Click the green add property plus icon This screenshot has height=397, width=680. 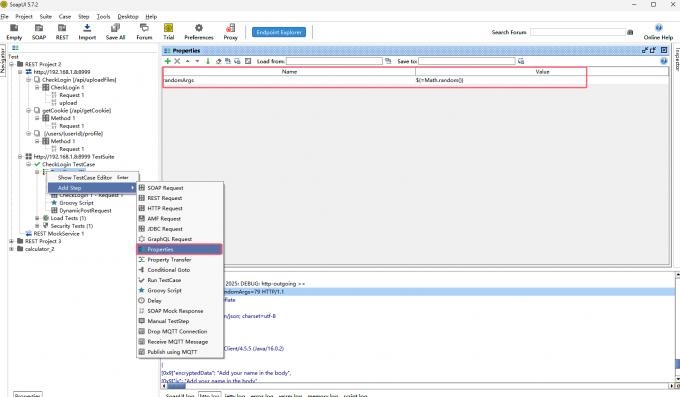[x=168, y=61]
